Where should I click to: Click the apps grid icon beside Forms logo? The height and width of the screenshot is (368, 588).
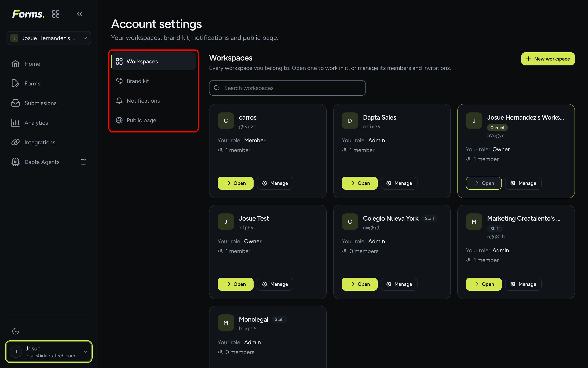click(56, 14)
